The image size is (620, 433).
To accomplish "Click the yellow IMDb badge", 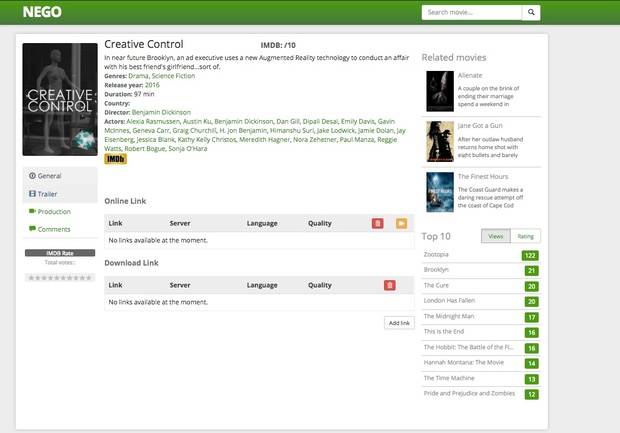I will click(x=115, y=159).
